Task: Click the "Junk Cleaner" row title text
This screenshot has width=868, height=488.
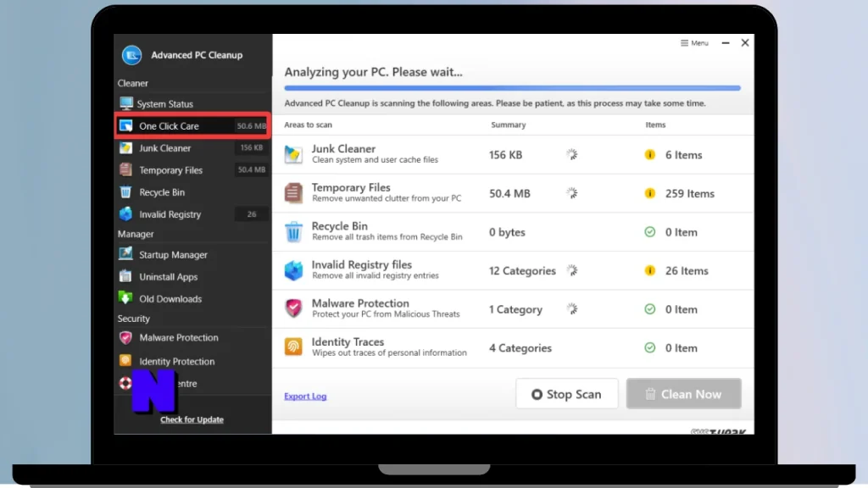Action: click(x=343, y=149)
